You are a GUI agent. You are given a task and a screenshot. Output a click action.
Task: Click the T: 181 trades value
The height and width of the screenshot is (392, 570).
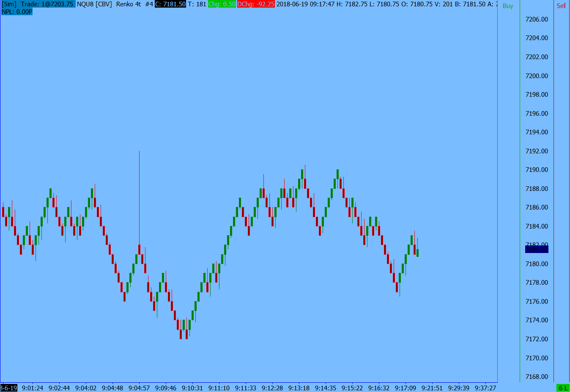point(197,4)
